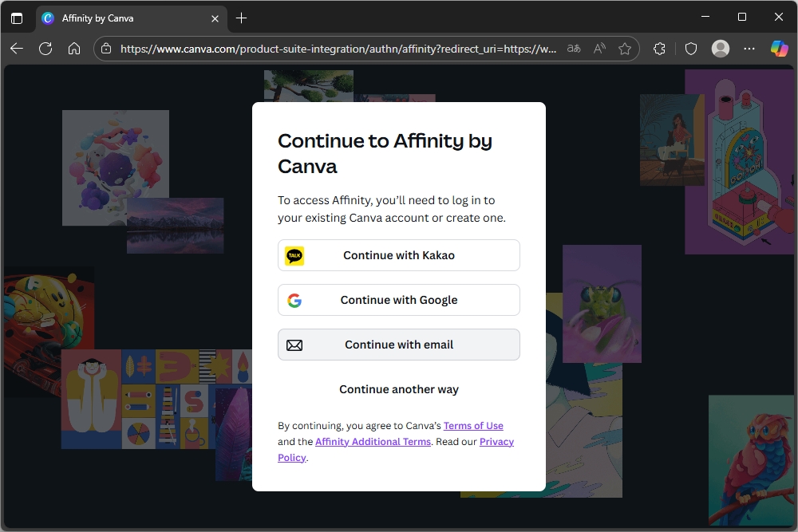The image size is (798, 532).
Task: Launch the Copilot sidebar icon
Action: tap(779, 49)
